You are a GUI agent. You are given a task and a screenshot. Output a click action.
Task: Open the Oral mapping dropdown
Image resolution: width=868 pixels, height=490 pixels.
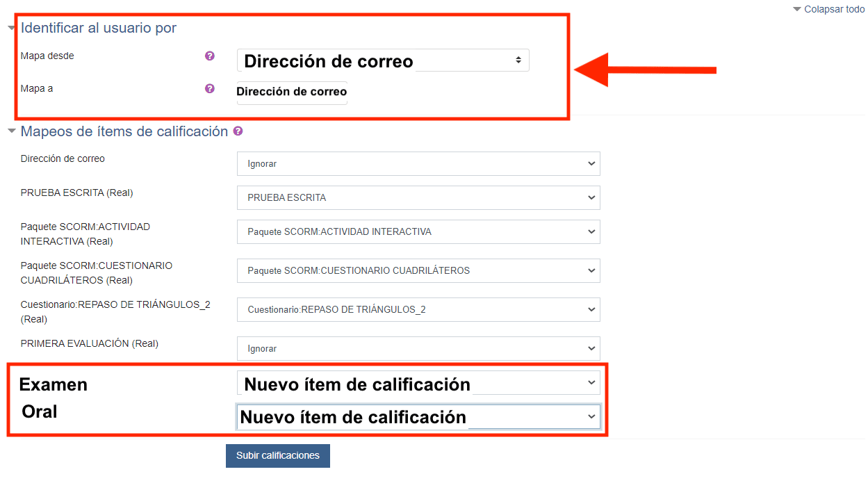point(418,417)
